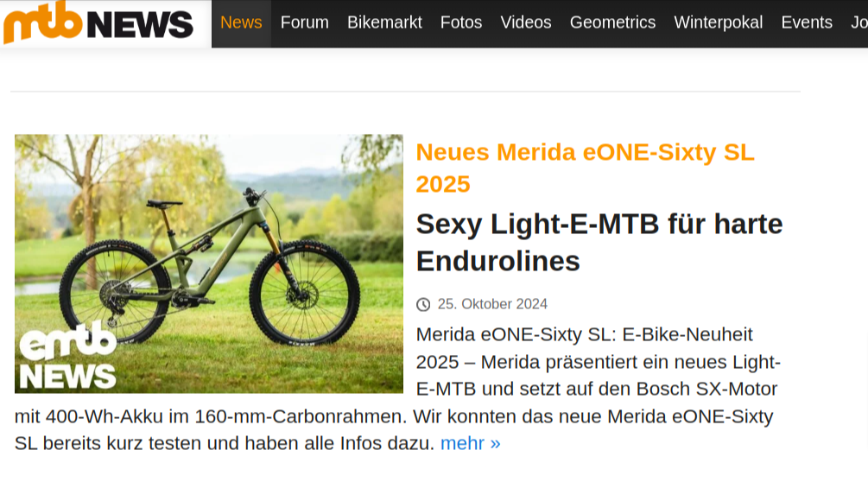This screenshot has width=868, height=482.
Task: Click the cut-off nav item after Events
Action: (x=858, y=22)
